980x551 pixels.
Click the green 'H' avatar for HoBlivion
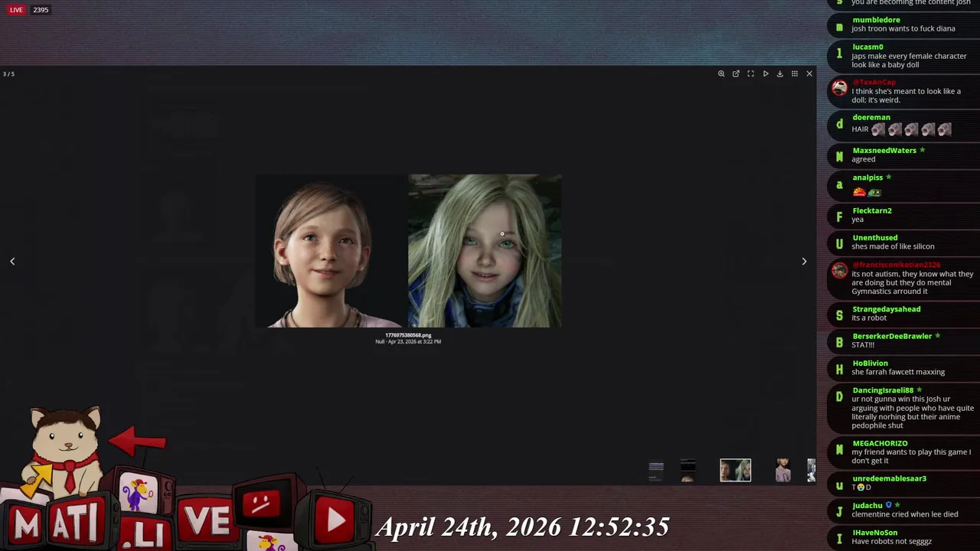click(x=839, y=369)
